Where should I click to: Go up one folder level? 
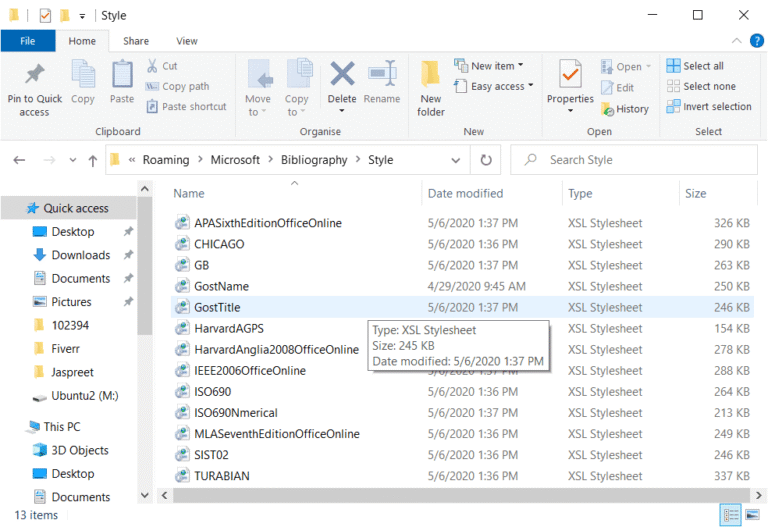[x=93, y=160]
